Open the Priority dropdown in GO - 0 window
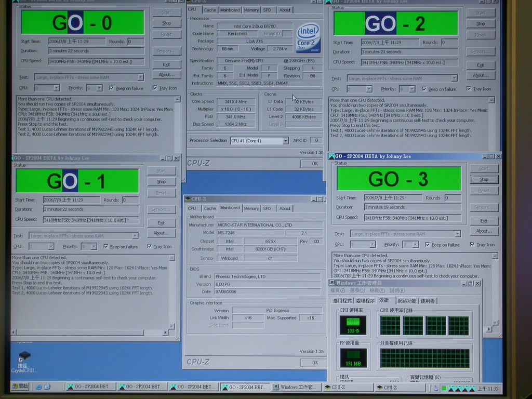The height and width of the screenshot is (399, 532). [x=99, y=88]
